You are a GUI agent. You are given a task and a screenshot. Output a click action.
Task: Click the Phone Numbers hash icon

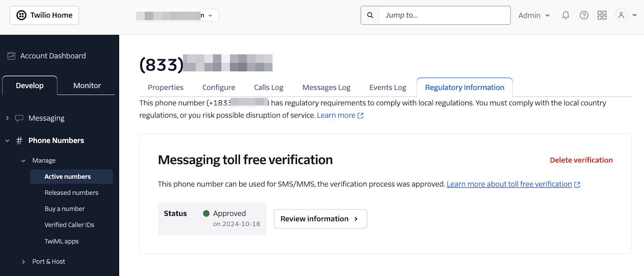click(19, 141)
